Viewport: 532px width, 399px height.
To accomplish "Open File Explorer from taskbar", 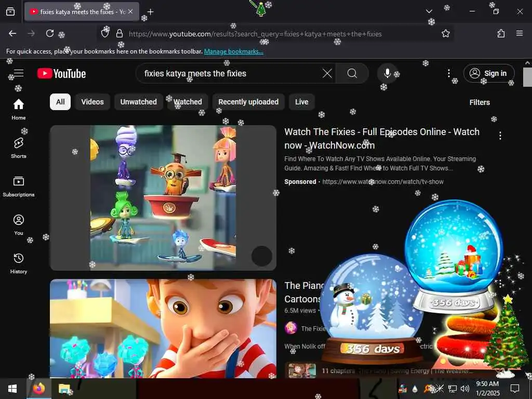I will coord(64,389).
